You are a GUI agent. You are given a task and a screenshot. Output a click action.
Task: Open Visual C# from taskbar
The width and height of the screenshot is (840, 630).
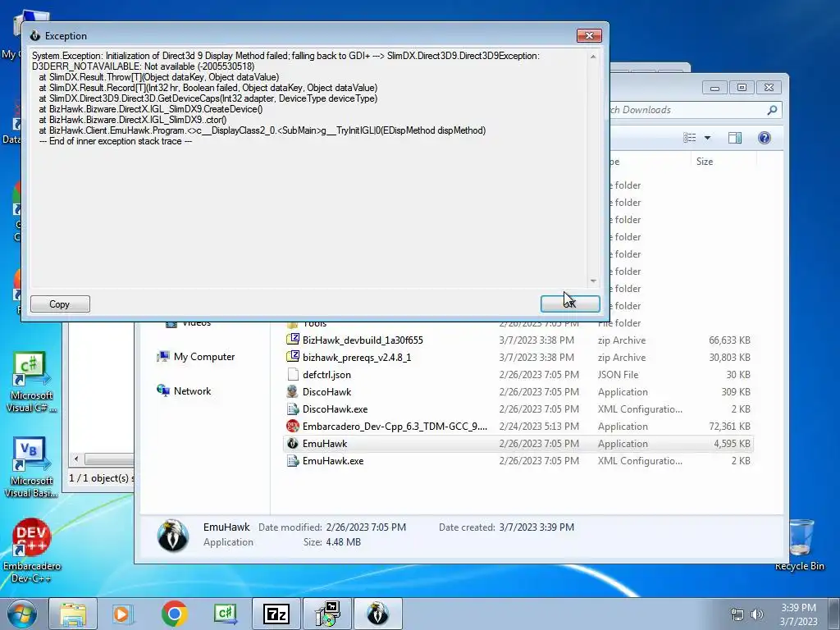pyautogui.click(x=226, y=614)
